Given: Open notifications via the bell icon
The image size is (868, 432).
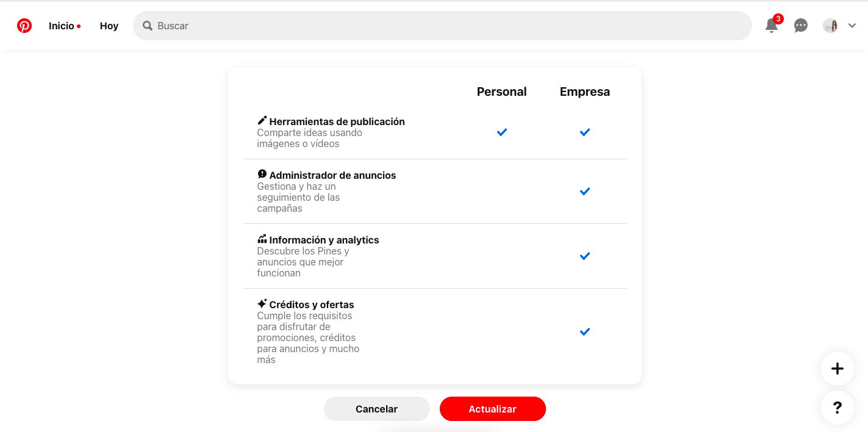Looking at the screenshot, I should (x=770, y=26).
